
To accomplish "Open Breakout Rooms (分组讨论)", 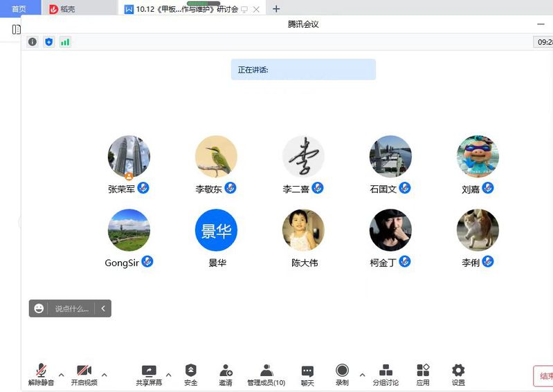I will tap(386, 374).
